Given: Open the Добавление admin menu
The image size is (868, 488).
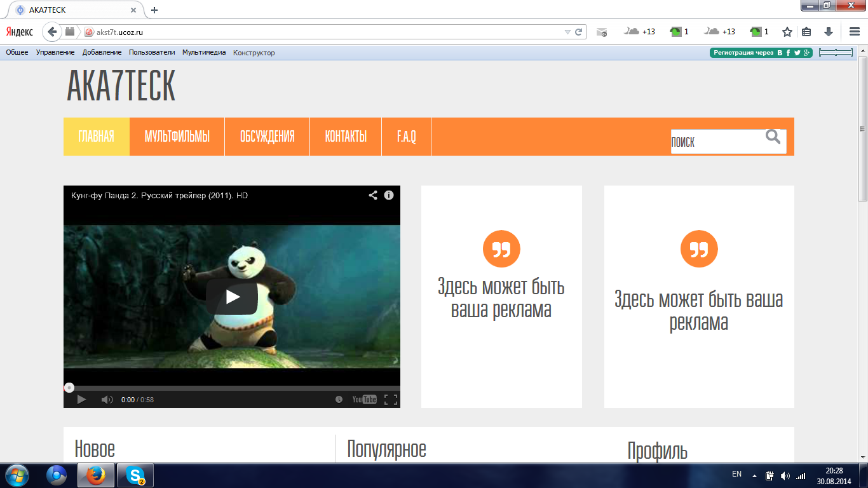Looking at the screenshot, I should click(x=102, y=52).
